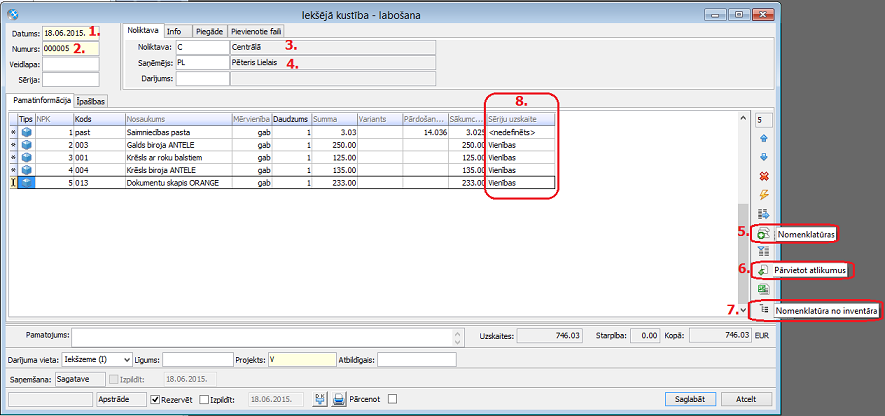Viewport: 885px width, 416px height.
Task: Open the Piegāde tab
Action: pyautogui.click(x=209, y=32)
